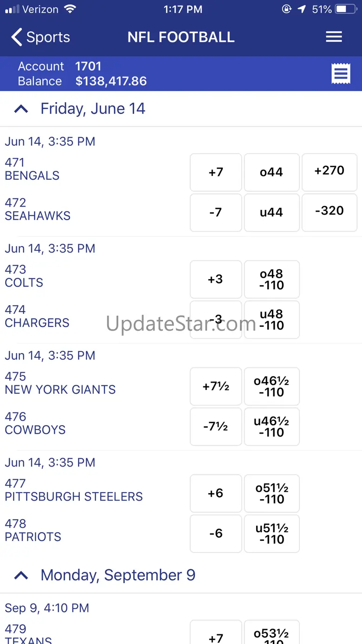Tap the battery status icon
The height and width of the screenshot is (644, 362).
[x=347, y=9]
